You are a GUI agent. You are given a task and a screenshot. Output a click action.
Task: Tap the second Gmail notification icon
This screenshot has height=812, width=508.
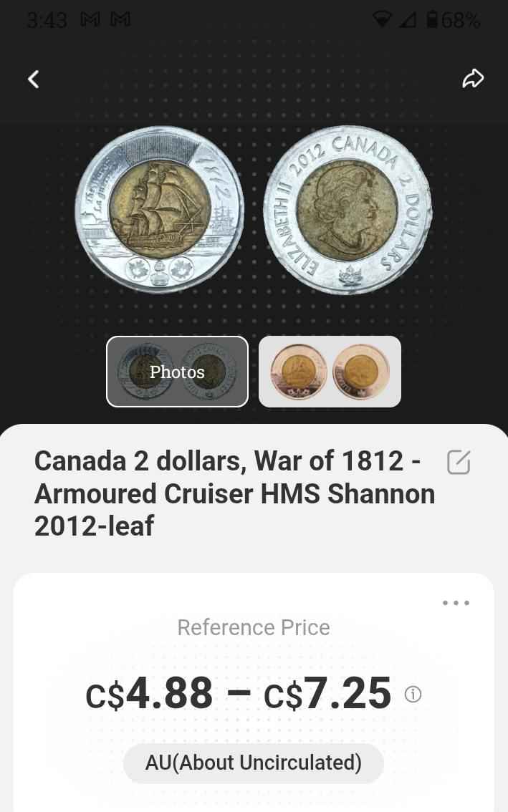coord(120,19)
